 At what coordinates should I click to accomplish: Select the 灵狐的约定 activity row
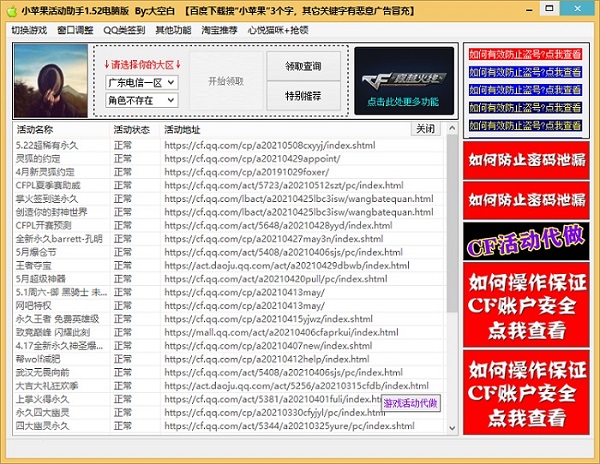[x=228, y=159]
